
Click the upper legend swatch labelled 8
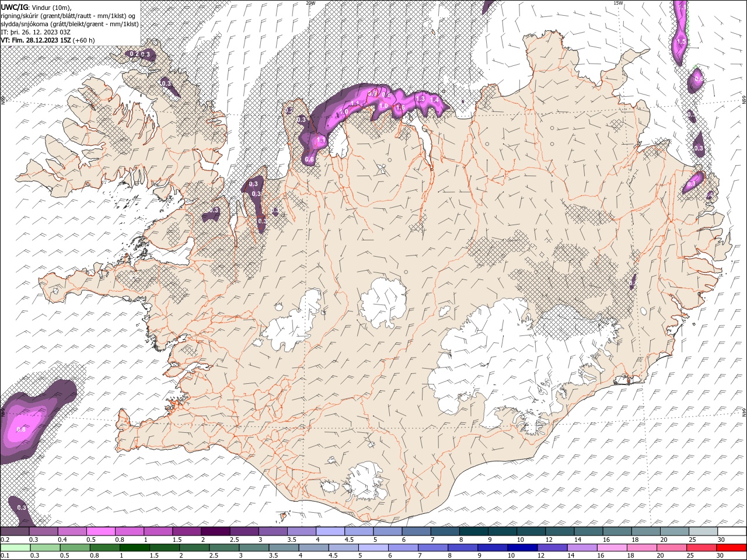[473, 531]
